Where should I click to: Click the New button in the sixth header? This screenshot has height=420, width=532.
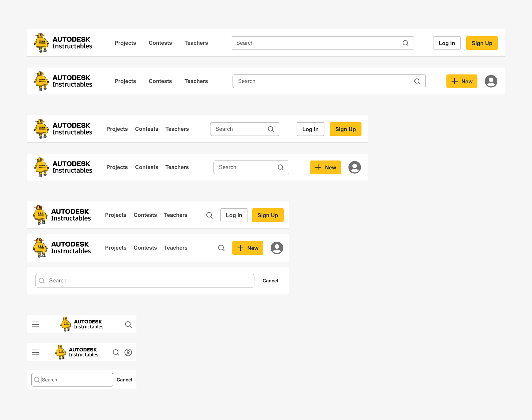tap(247, 248)
